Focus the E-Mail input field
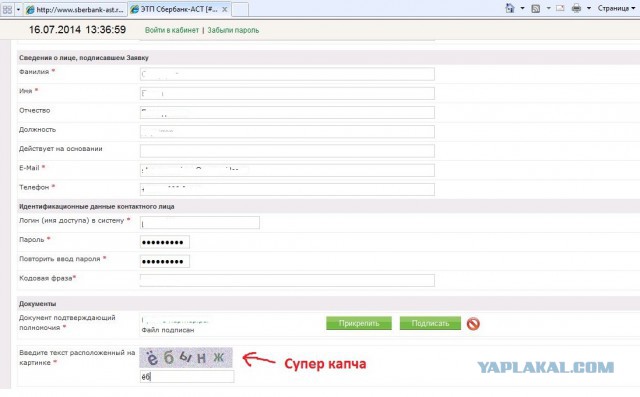The image size is (640, 397). pyautogui.click(x=287, y=170)
